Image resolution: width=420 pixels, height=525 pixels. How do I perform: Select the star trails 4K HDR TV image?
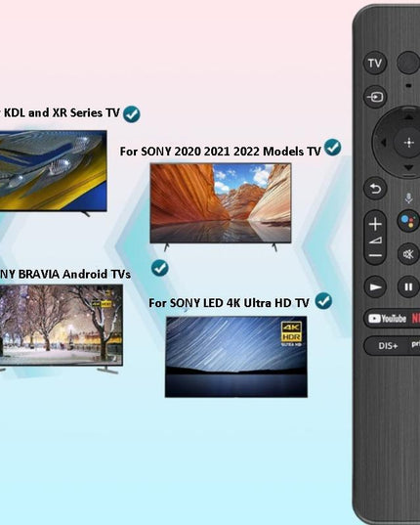236,357
